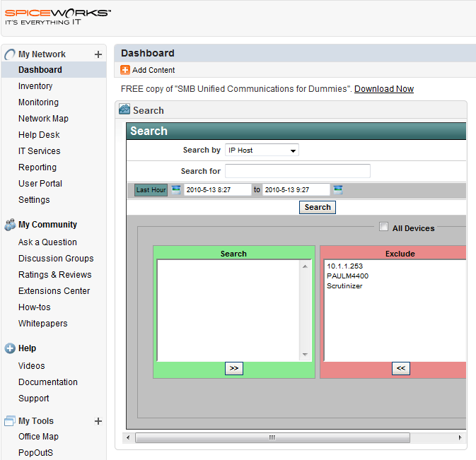Click the My Tools windows icon
Screen dimensions: 476x460
[10, 421]
